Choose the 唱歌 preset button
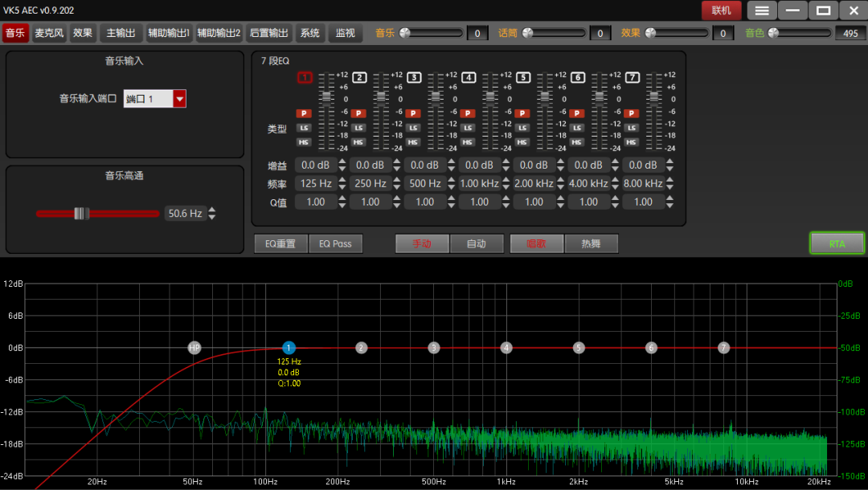The height and width of the screenshot is (490, 868). coord(536,244)
